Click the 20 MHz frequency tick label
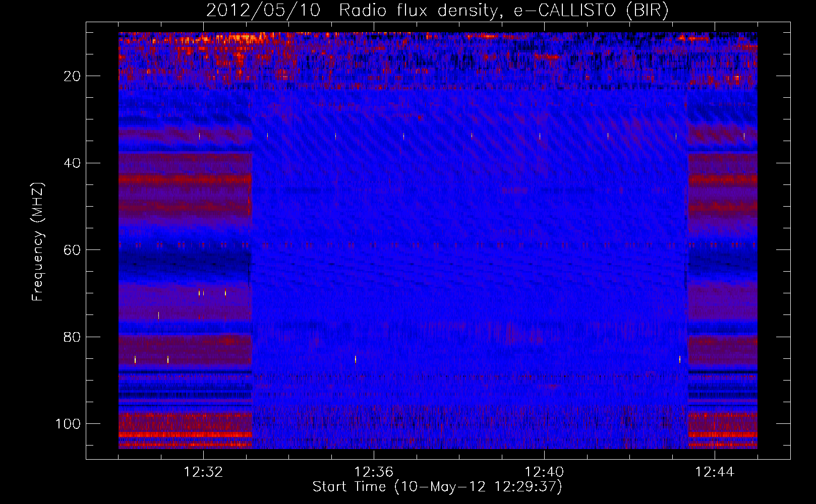The image size is (816, 504). [73, 76]
